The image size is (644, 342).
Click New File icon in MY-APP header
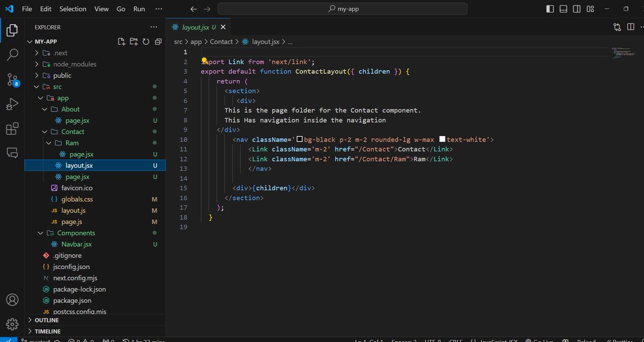click(121, 41)
